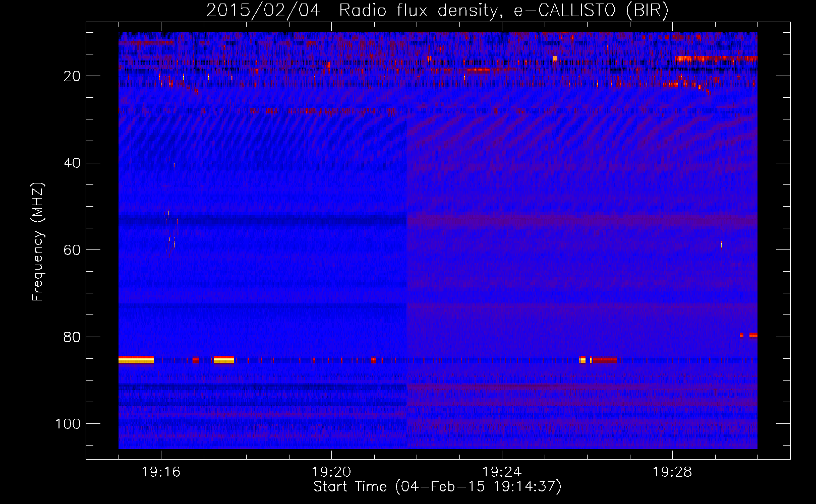Click the 100 MHz frequency tick label
The width and height of the screenshot is (816, 504).
click(x=68, y=424)
